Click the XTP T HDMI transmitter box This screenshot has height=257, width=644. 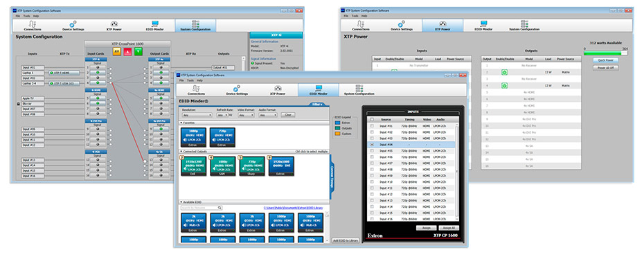pos(64,73)
